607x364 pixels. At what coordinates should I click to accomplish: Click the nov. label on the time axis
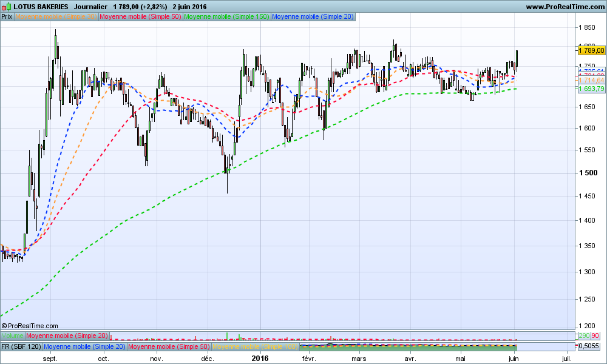(x=157, y=359)
